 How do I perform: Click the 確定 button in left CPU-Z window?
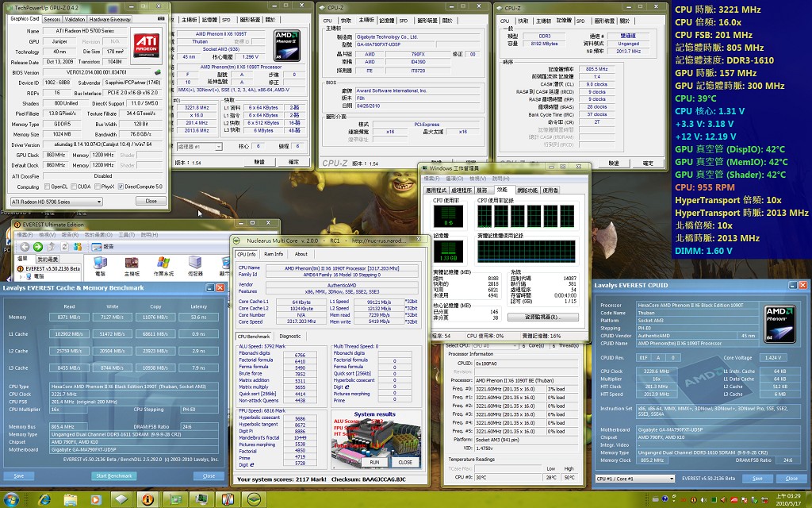coord(293,162)
